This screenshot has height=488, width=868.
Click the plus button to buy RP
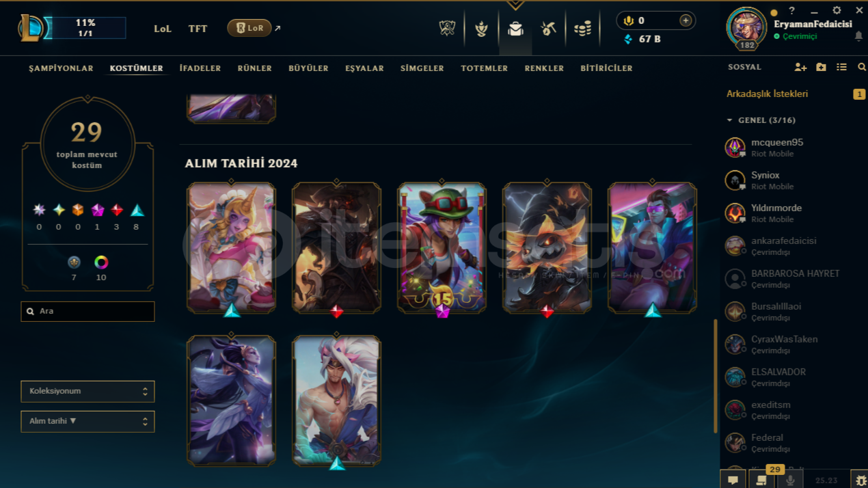click(x=686, y=21)
